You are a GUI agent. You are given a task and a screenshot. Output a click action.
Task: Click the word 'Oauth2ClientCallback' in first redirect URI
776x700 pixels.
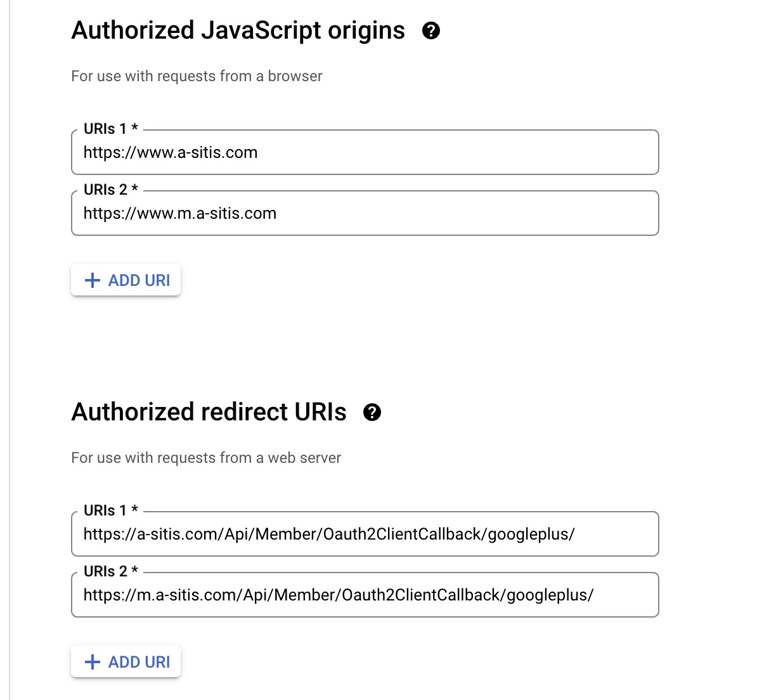click(403, 535)
